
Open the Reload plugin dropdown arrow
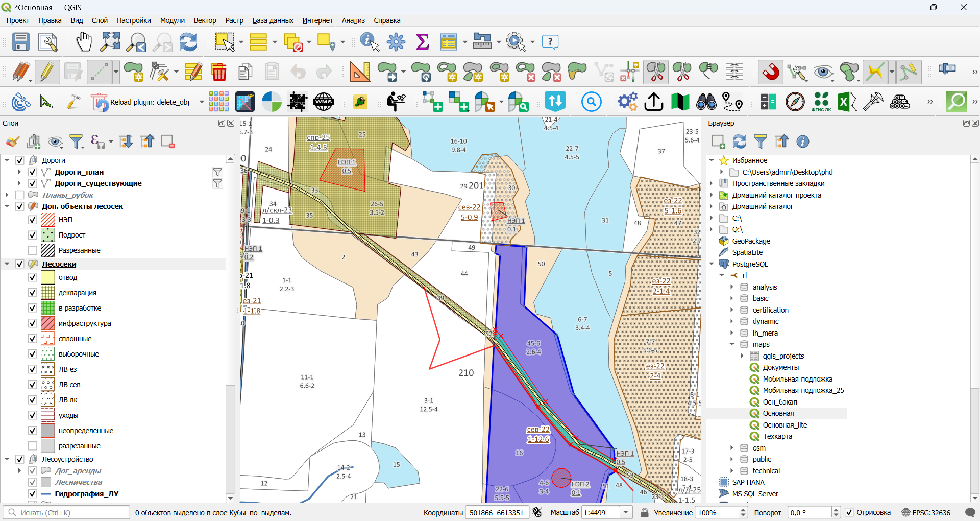[x=202, y=102]
